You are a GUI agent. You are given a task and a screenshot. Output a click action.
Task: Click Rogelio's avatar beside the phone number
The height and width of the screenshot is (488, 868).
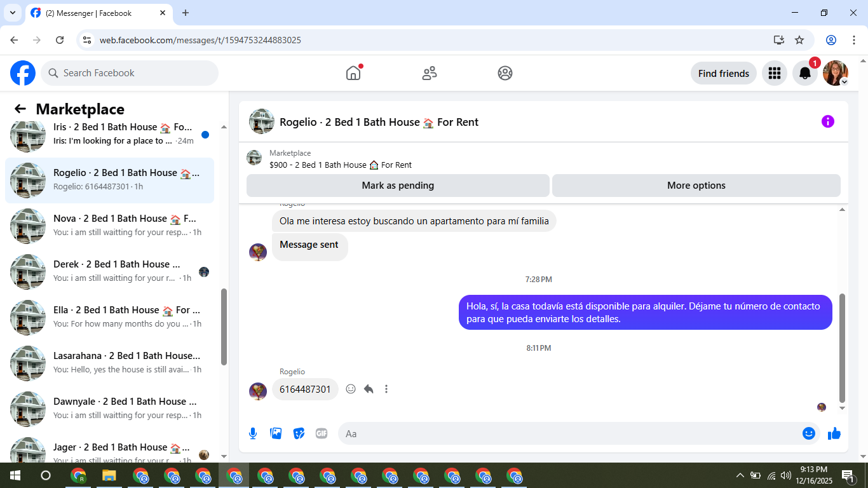[x=258, y=391]
